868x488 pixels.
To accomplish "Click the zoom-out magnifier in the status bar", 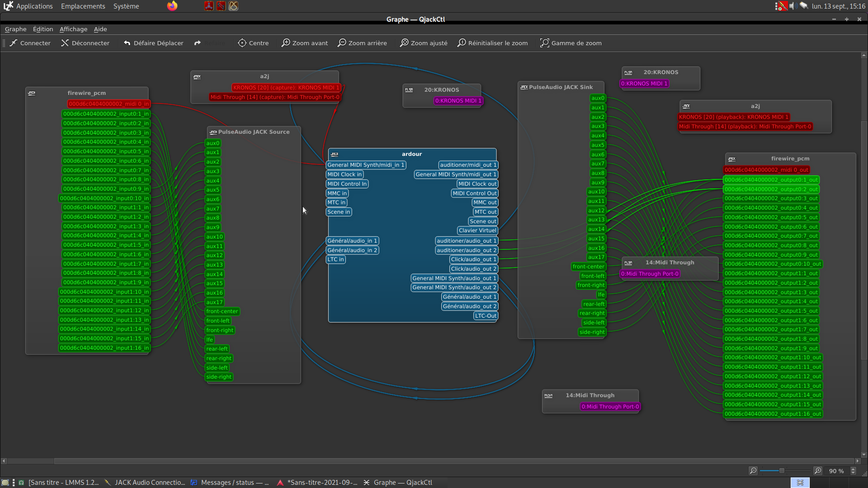I will pos(753,471).
